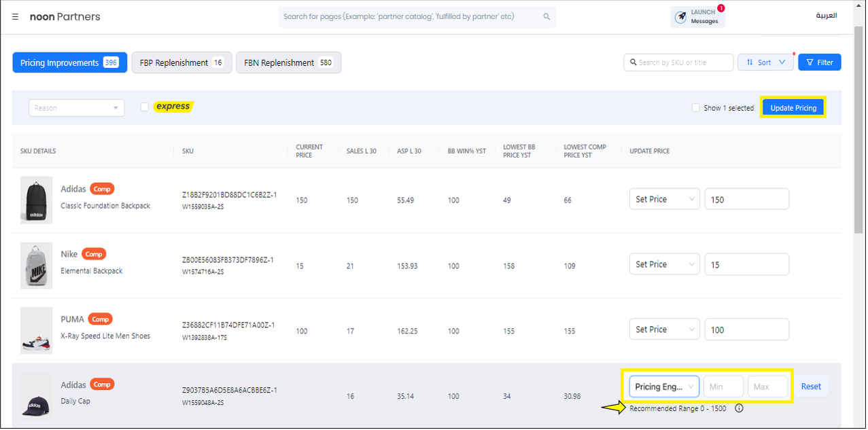Toggle the express filter checkbox
This screenshot has height=430, width=868.
click(144, 107)
